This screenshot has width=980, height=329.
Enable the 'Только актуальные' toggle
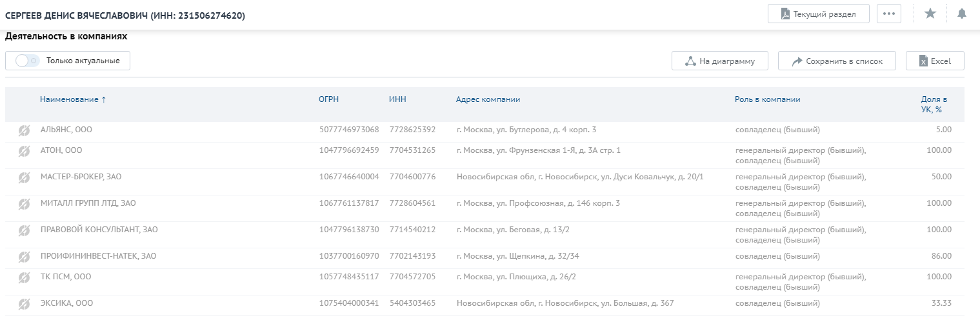coord(28,61)
